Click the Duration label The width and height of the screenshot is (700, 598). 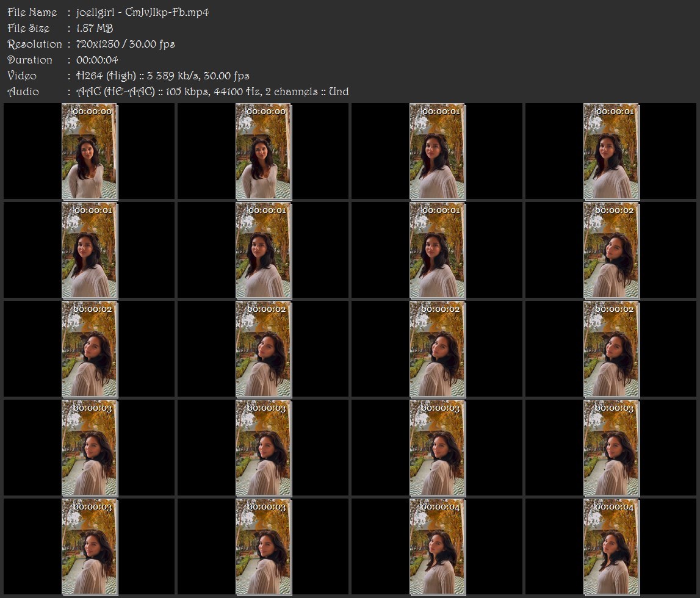point(30,60)
